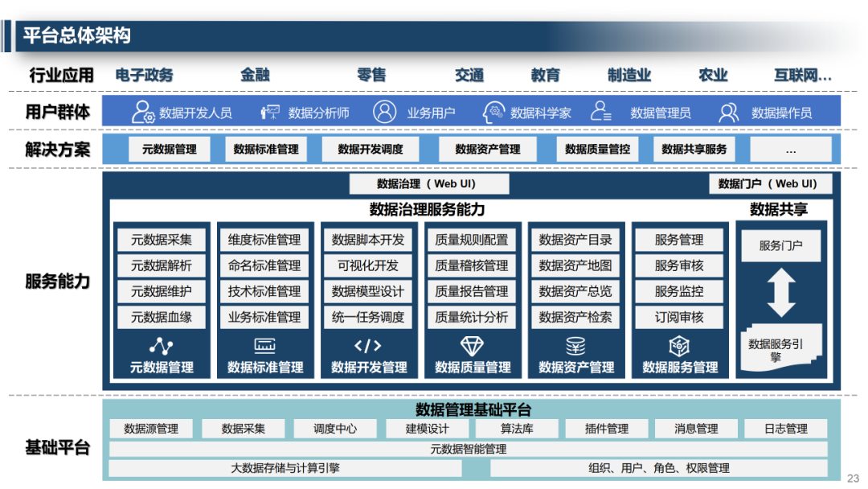This screenshot has height=489, width=868.
Task: Select the 数据标准管理 ruler icon
Action: (264, 347)
